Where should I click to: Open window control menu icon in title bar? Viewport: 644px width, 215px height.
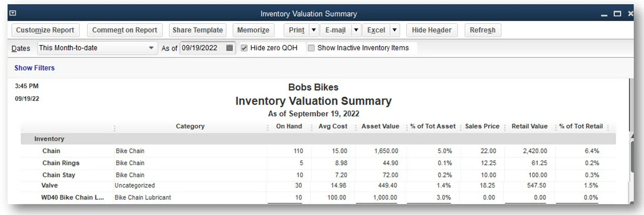(x=13, y=14)
